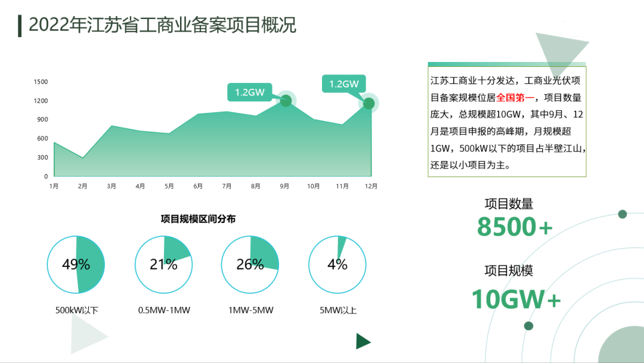Screen dimensions: 644x363
Task: Click the 0.5MW-1MW pie chart label
Action: pos(164,310)
